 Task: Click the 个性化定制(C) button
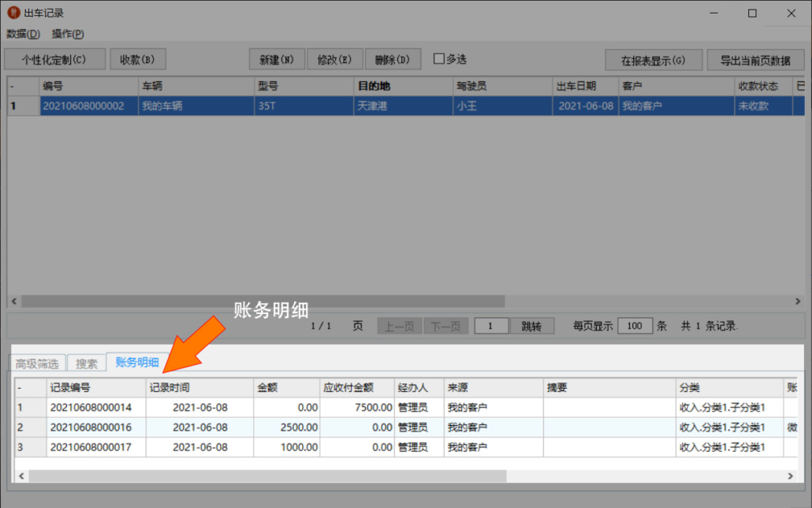click(54, 59)
